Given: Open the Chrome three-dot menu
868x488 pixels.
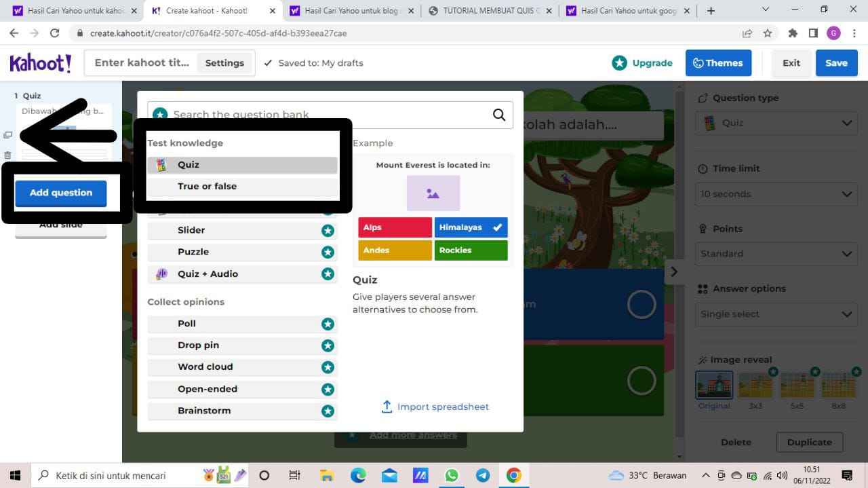Looking at the screenshot, I should coord(854,33).
